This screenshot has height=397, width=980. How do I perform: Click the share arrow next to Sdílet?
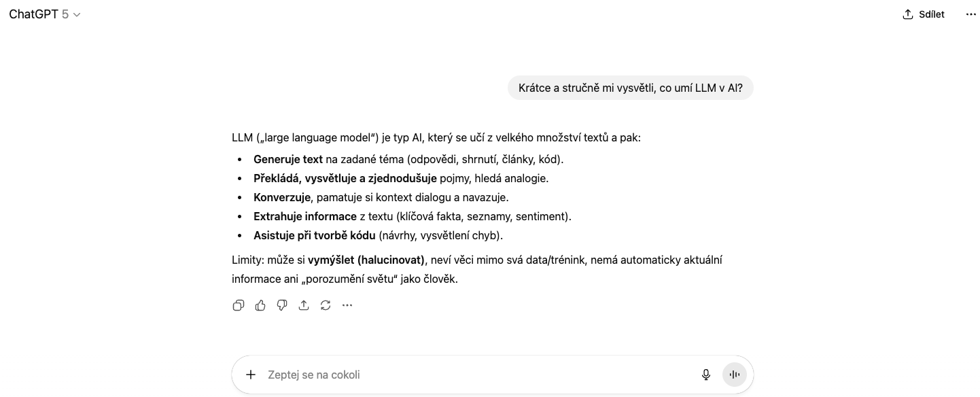pyautogui.click(x=907, y=14)
